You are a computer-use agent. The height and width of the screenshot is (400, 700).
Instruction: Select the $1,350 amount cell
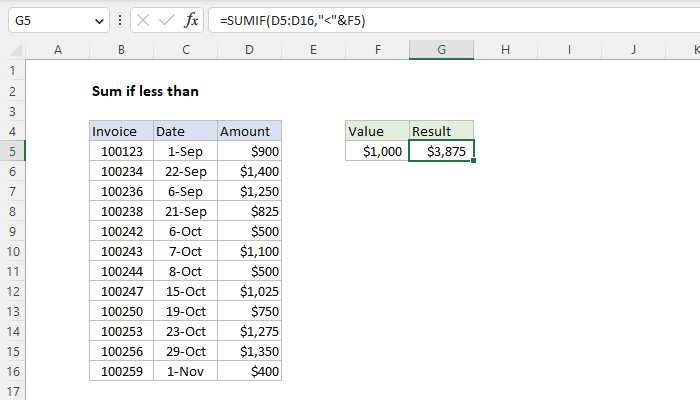click(x=249, y=351)
